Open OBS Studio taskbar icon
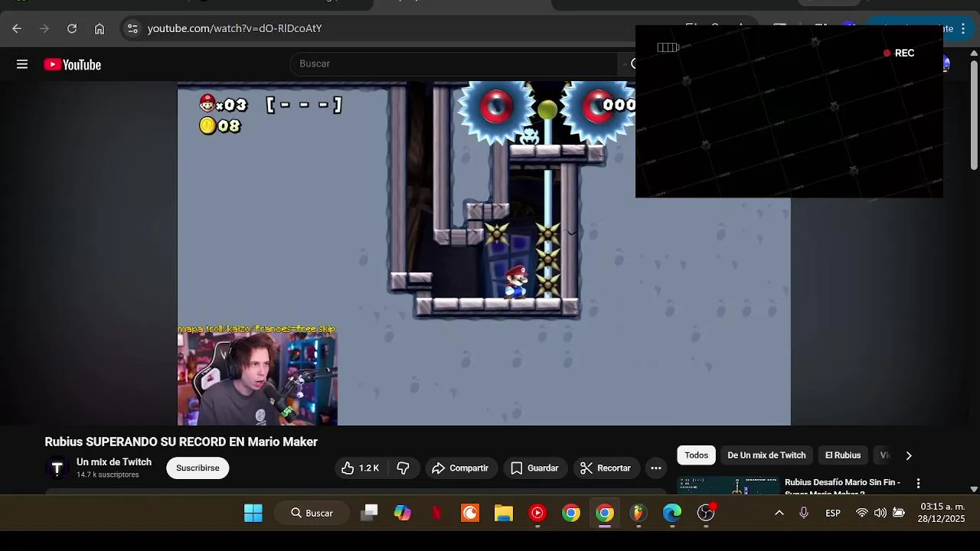Screen dimensions: 980x551 [x=706, y=513]
